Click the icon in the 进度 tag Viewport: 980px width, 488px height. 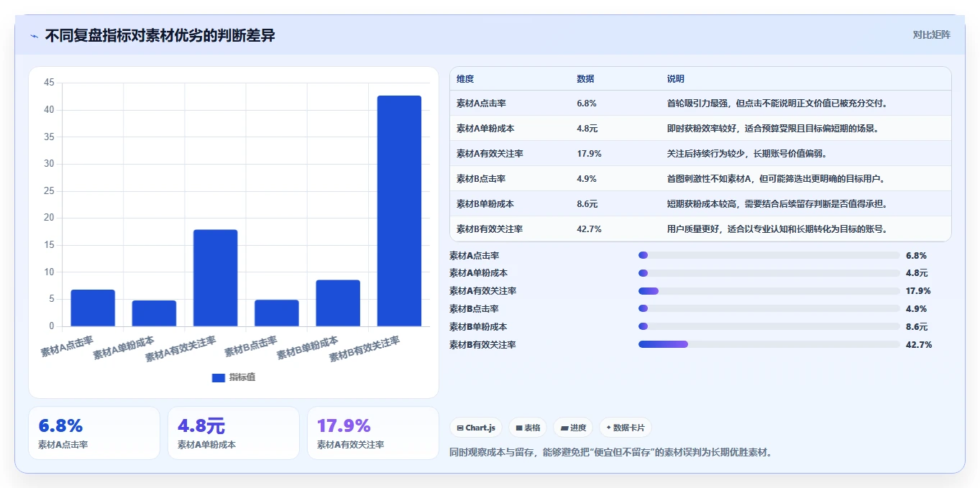click(565, 428)
